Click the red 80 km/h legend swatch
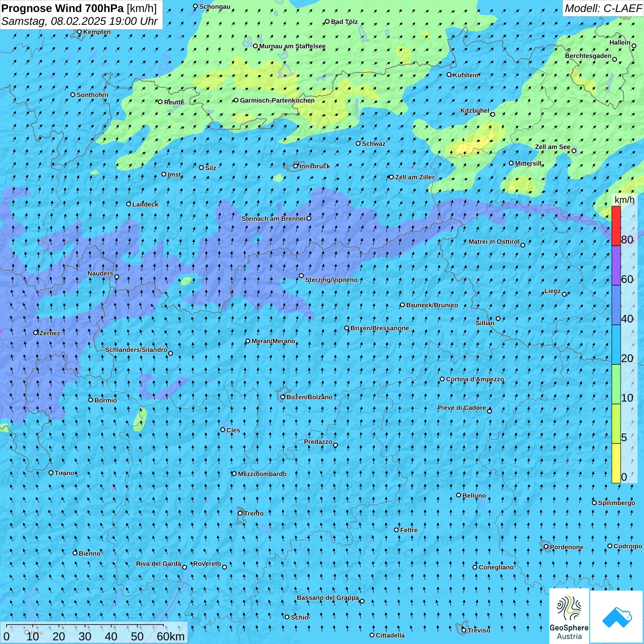Screen dimensions: 644x644 [616, 226]
